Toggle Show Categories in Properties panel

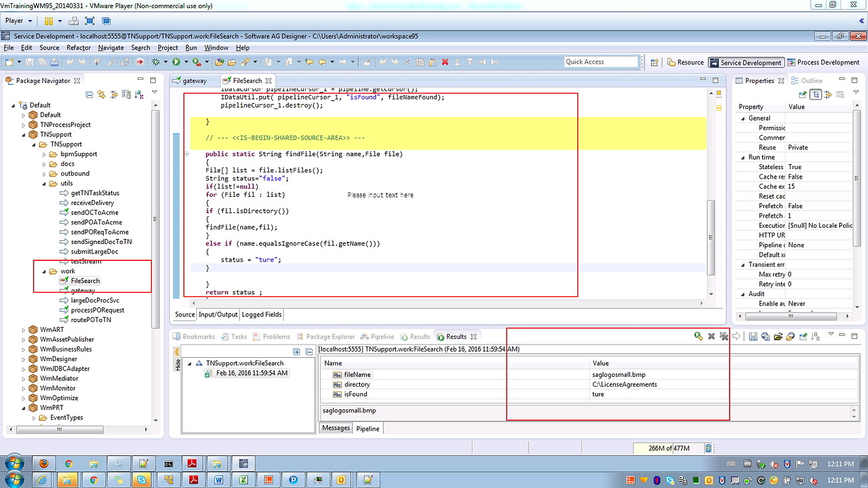816,94
